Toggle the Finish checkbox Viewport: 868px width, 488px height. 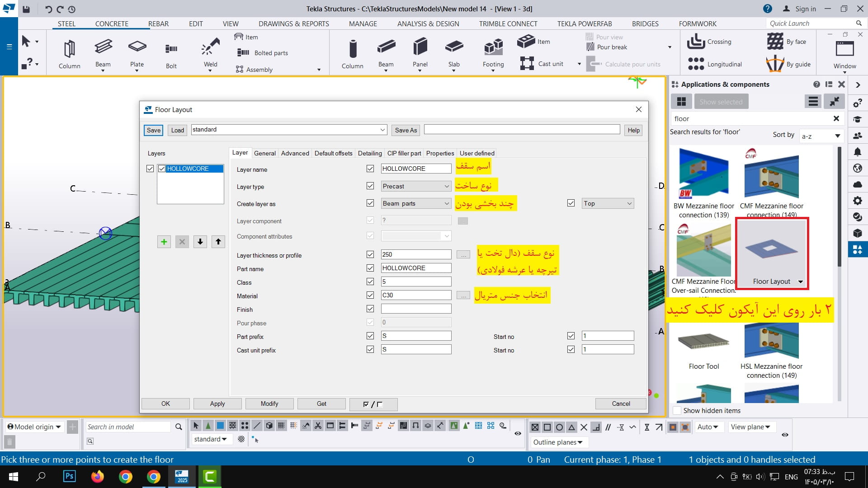pos(370,309)
